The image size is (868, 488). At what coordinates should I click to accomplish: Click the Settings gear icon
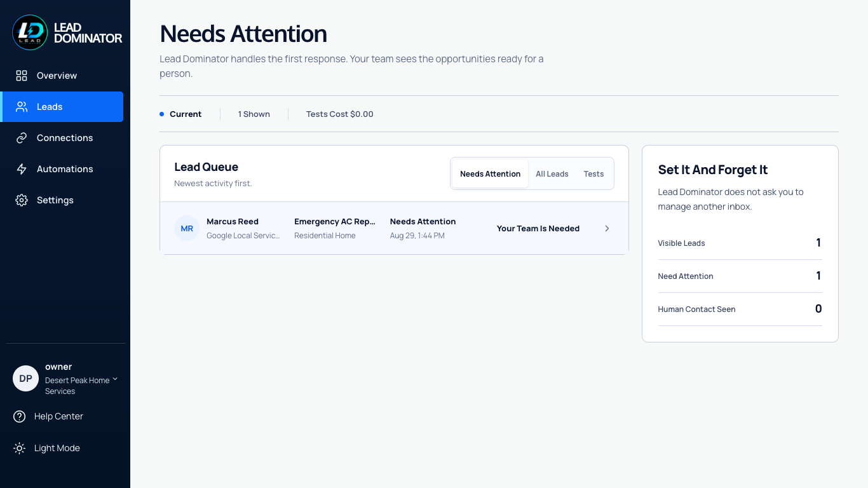pyautogui.click(x=22, y=200)
